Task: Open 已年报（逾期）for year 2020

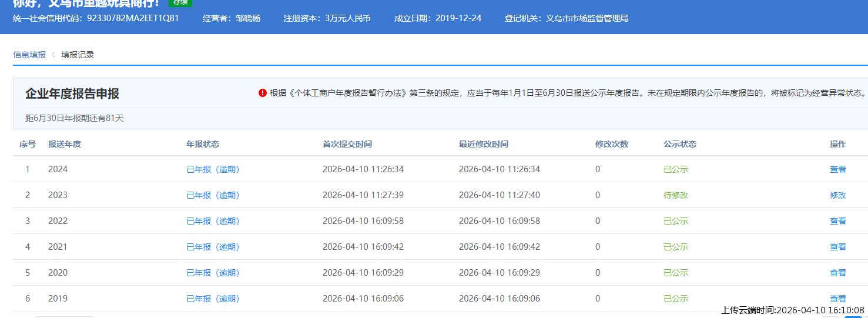Action: pos(213,273)
